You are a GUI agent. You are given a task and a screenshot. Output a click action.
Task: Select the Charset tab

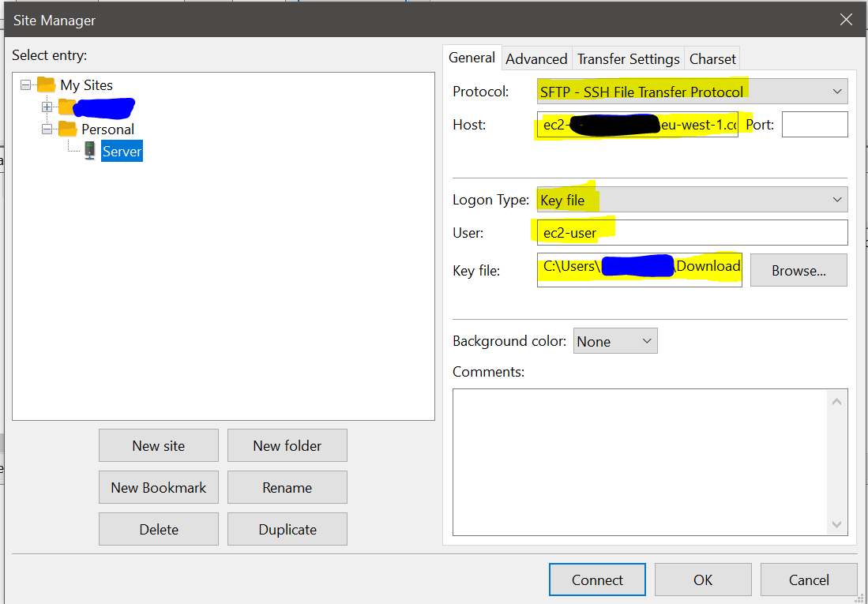(712, 58)
